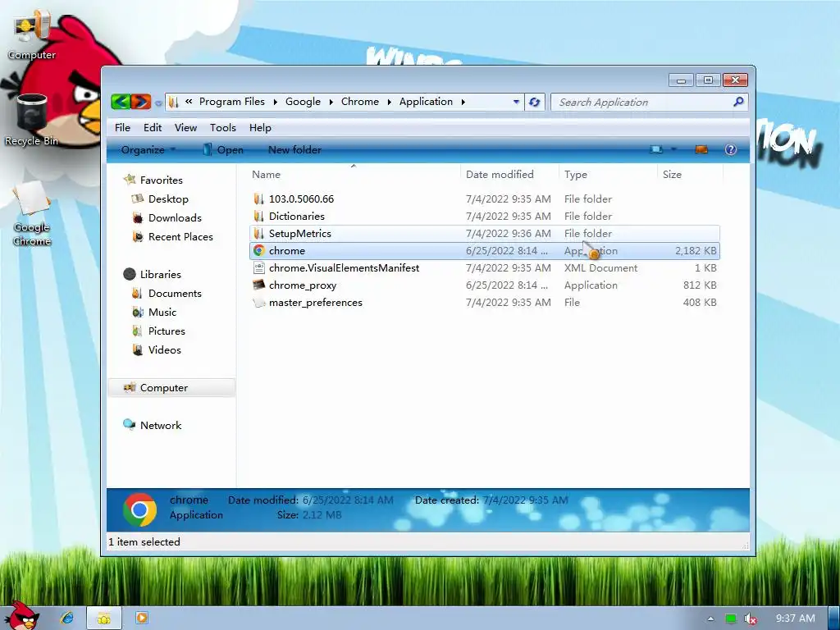Image resolution: width=840 pixels, height=630 pixels.
Task: Select the master_preferences file
Action: pos(484,302)
